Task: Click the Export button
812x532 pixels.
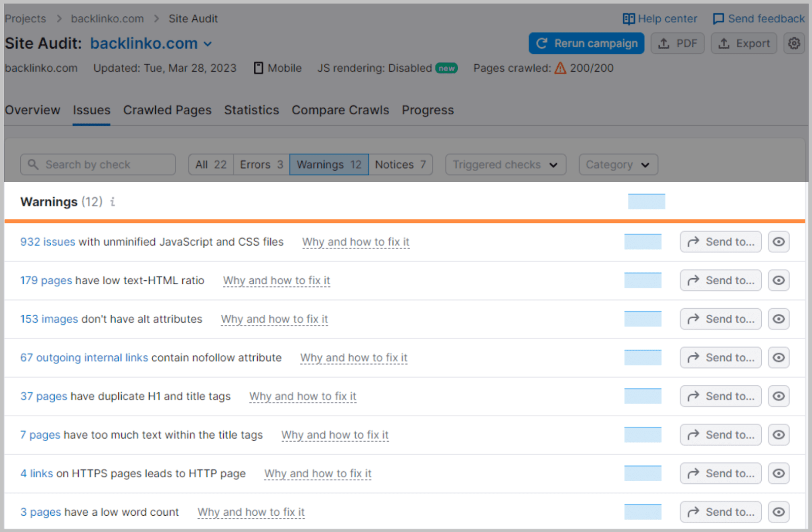Action: point(744,44)
